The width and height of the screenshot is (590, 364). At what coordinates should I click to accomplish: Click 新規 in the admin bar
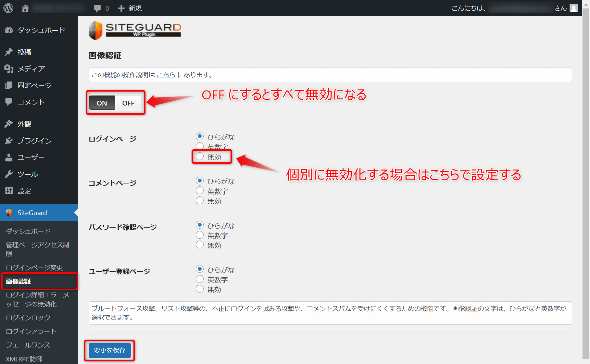[x=135, y=8]
